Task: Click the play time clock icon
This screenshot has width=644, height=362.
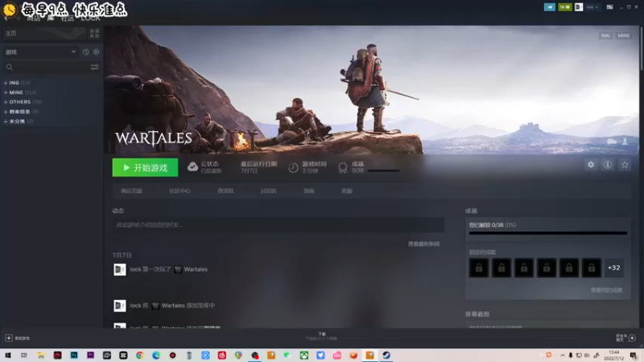Action: (293, 167)
